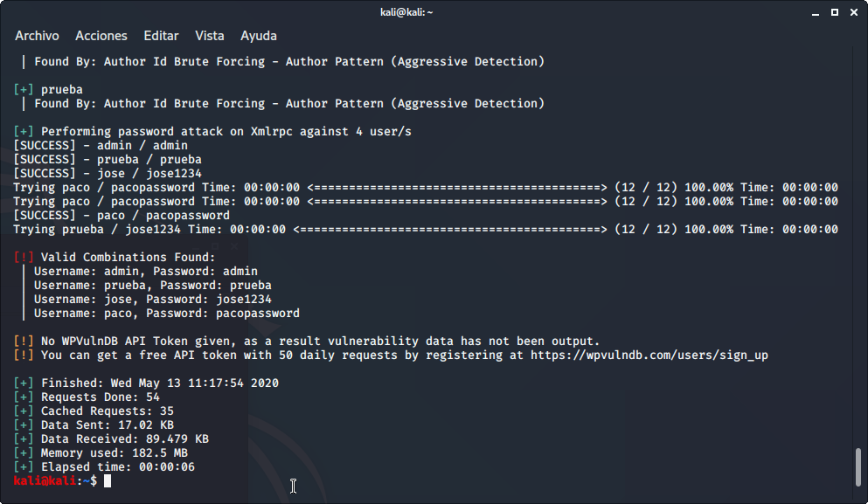This screenshot has height=504, width=868.
Task: Open the Ayuda menu
Action: pyautogui.click(x=259, y=36)
